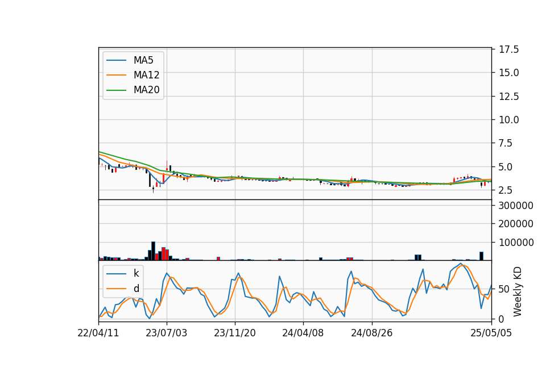Click the 15.0 price axis label
546x392 pixels.
tap(508, 73)
